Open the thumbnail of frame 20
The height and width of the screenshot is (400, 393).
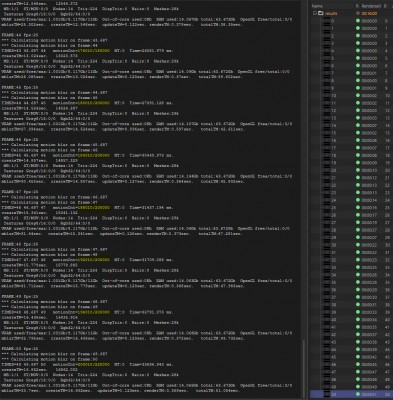pyautogui.click(x=327, y=170)
